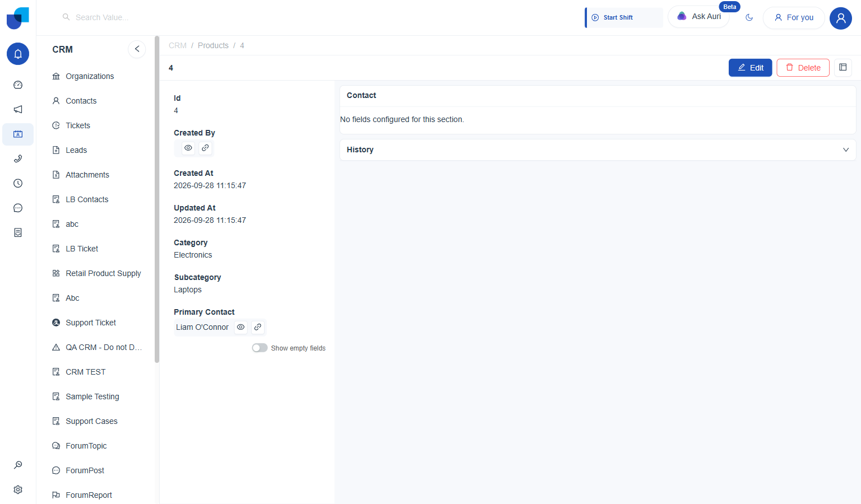The image size is (861, 504).
Task: View Created By record with eye icon
Action: [x=188, y=148]
